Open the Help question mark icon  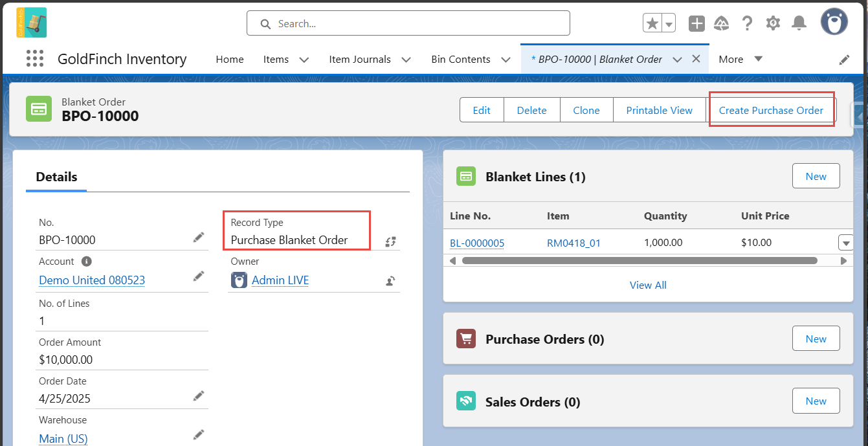coord(747,23)
